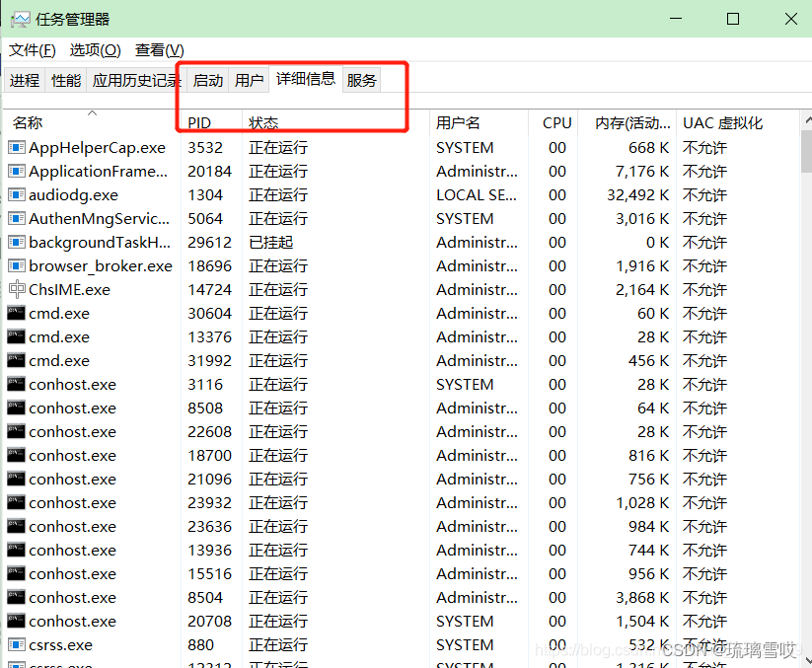Sort by the CPU column header
This screenshot has width=812, height=668.
553,122
